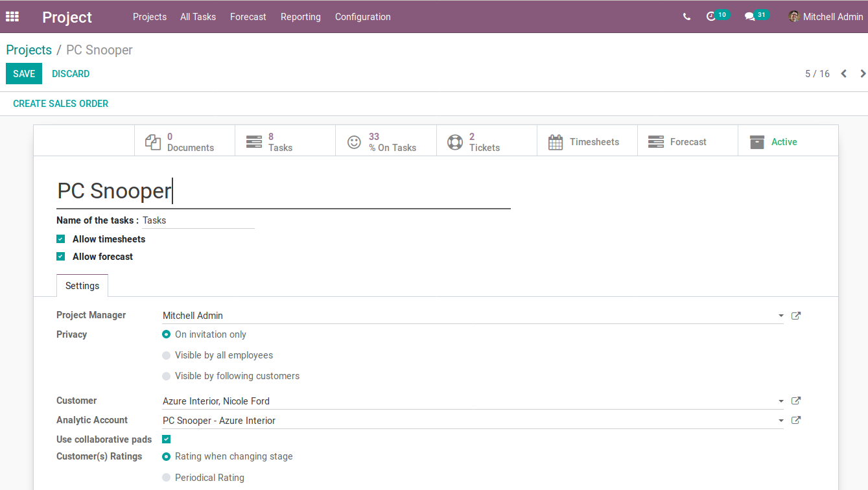Viewport: 868px width, 490px height.
Task: Expand Analytic Account dropdown arrow
Action: point(780,421)
